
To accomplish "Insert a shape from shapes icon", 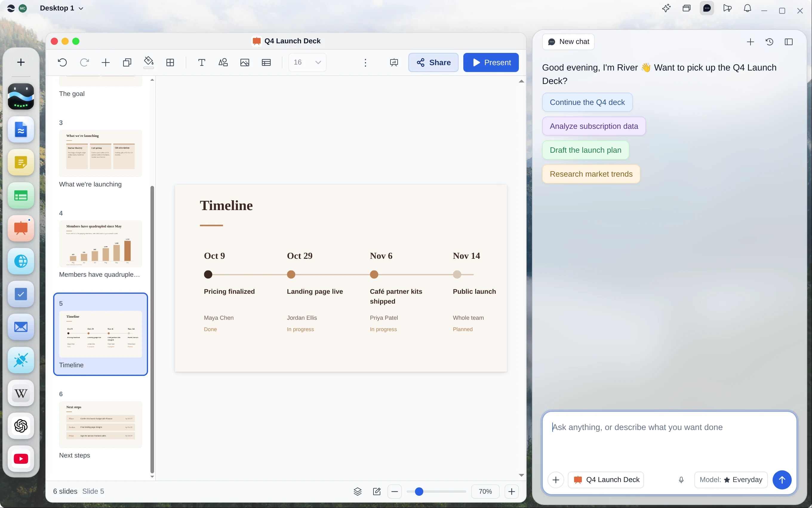I will pos(223,62).
